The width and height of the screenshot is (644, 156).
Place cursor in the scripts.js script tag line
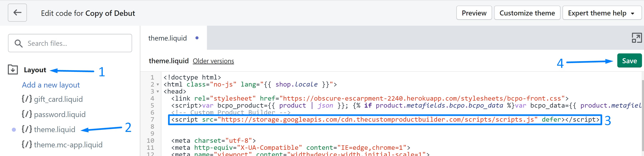tap(385, 120)
